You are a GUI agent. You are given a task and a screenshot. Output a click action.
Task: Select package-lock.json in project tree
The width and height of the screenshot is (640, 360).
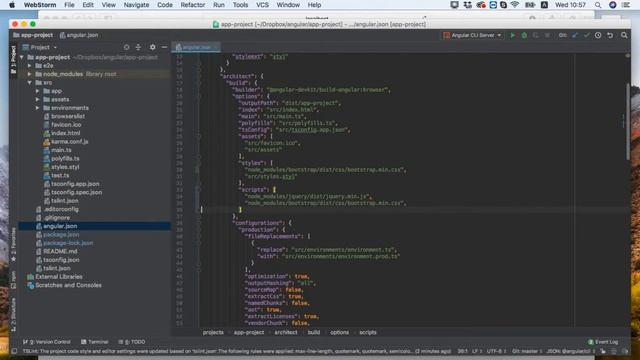[68, 243]
